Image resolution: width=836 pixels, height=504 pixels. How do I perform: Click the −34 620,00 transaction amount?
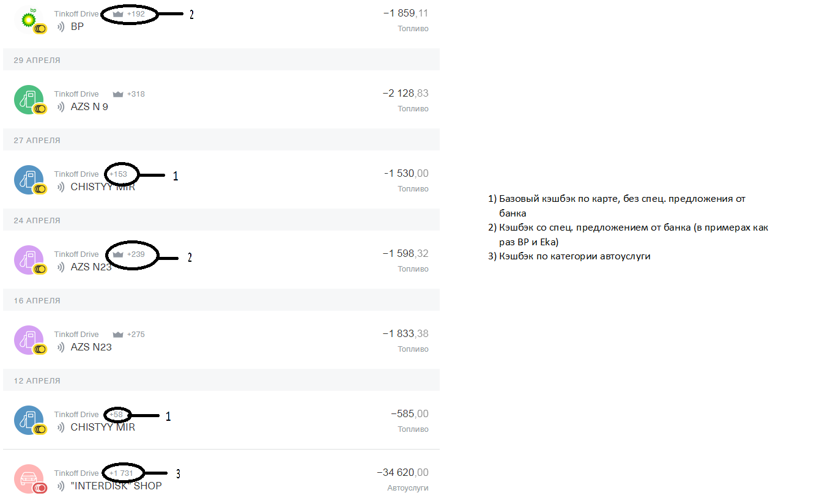402,473
